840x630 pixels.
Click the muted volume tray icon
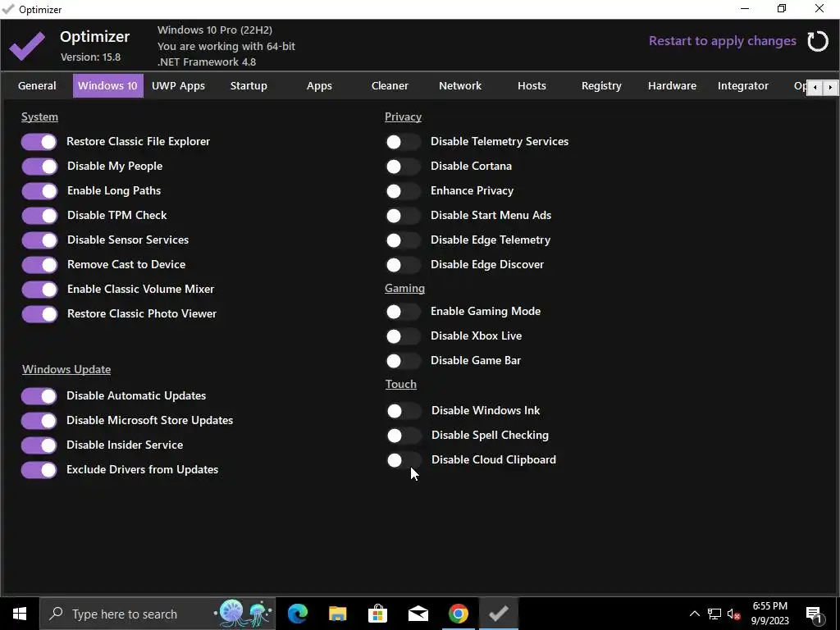click(734, 614)
